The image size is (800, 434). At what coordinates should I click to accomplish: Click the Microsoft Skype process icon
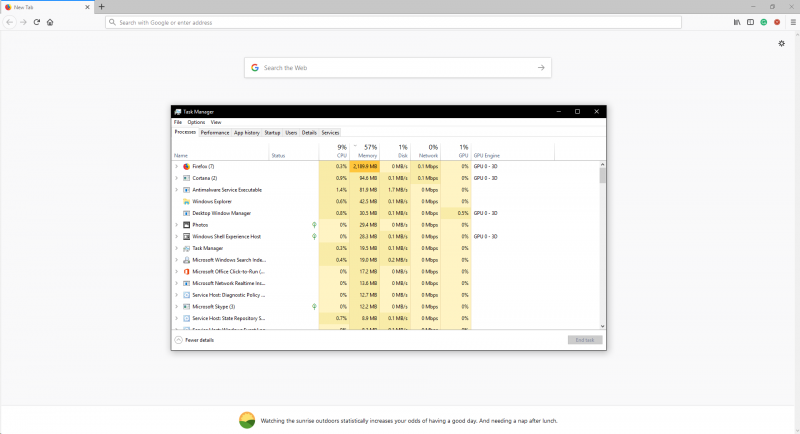tap(187, 307)
